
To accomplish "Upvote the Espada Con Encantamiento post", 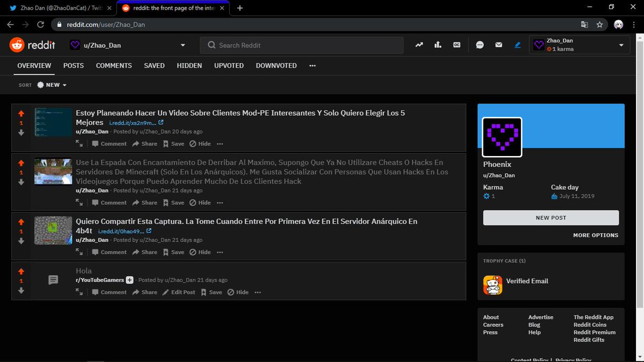I will coord(21,163).
